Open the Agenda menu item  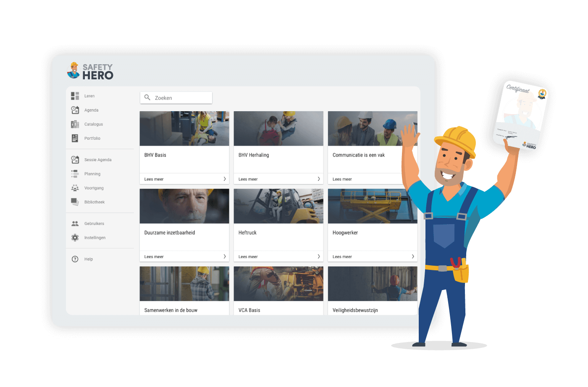pos(91,110)
